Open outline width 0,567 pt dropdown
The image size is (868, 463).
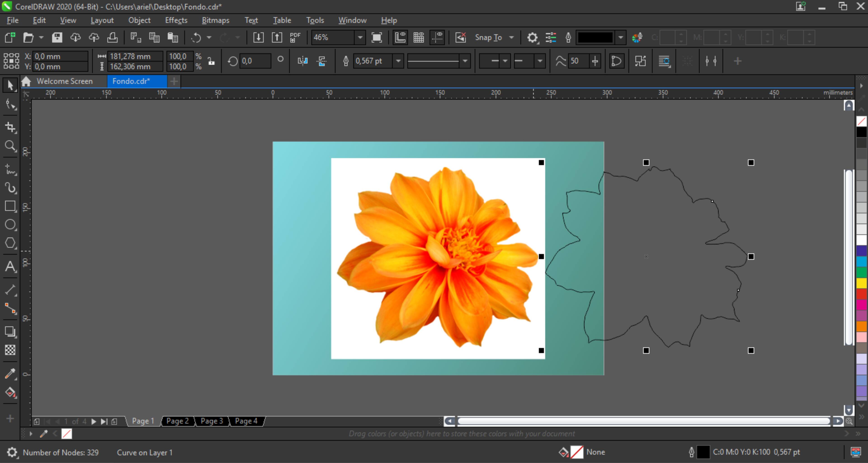398,61
